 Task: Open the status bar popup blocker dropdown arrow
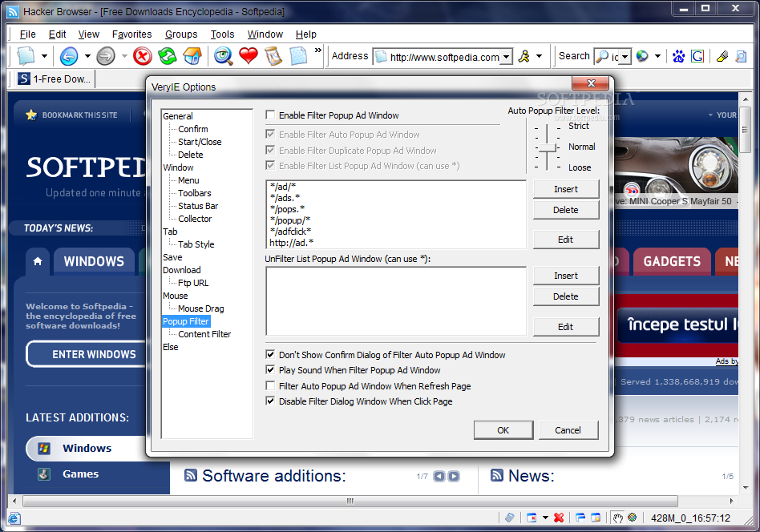pyautogui.click(x=545, y=518)
